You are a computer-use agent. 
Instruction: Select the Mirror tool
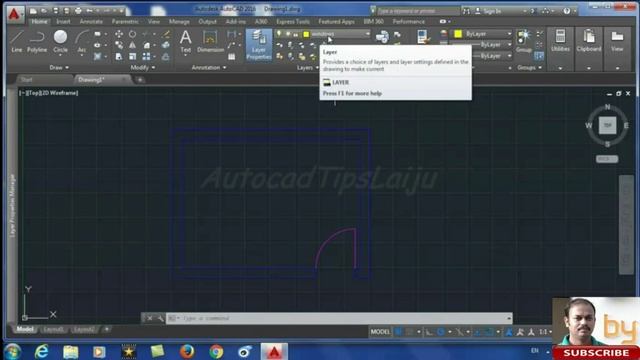[132, 45]
